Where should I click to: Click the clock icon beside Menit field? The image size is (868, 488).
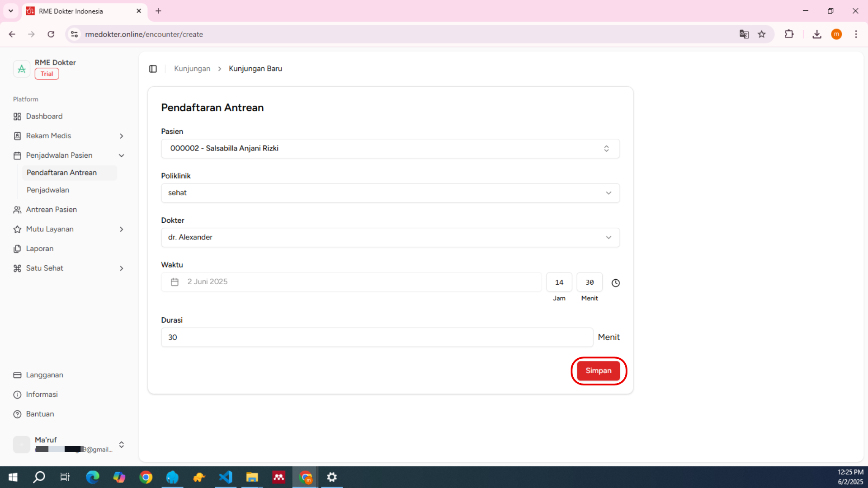[615, 283]
